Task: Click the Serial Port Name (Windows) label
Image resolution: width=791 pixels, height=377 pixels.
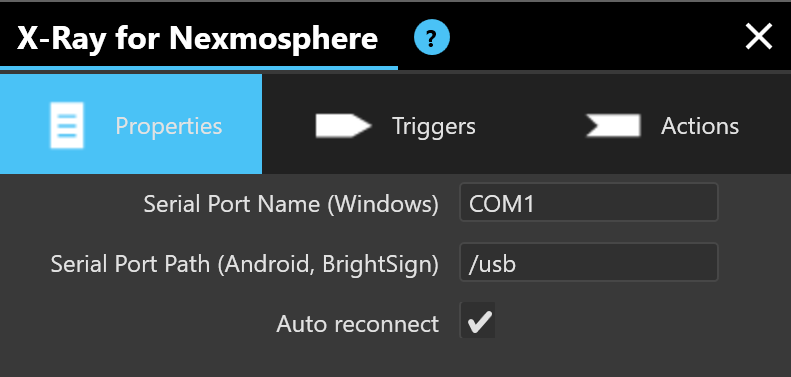Action: tap(291, 204)
